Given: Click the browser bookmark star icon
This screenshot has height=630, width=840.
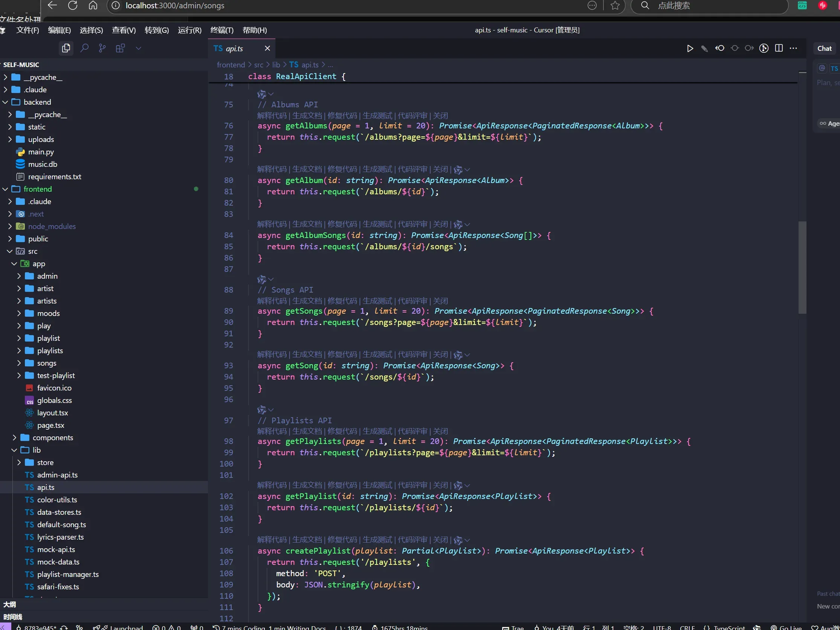Looking at the screenshot, I should [x=615, y=6].
